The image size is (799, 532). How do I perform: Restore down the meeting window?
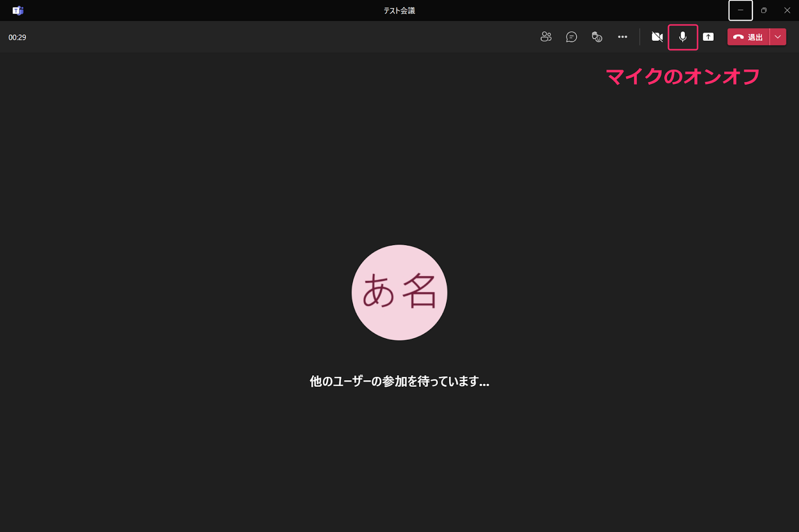point(764,10)
